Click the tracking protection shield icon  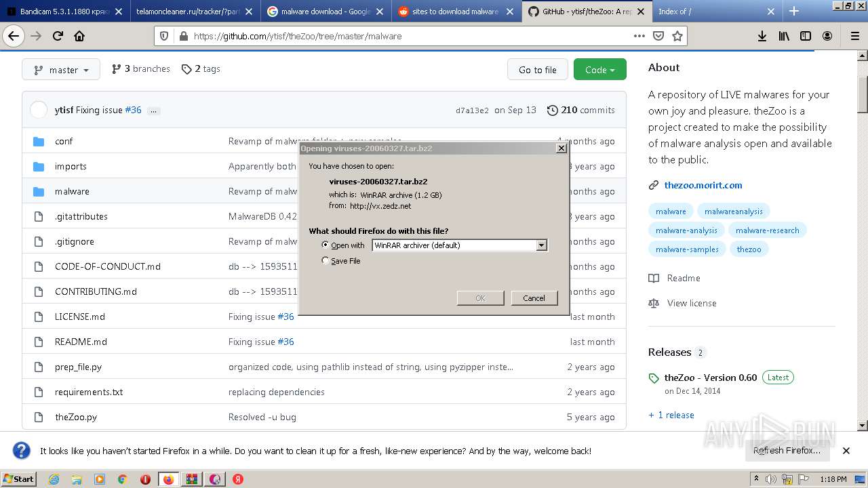coord(165,36)
